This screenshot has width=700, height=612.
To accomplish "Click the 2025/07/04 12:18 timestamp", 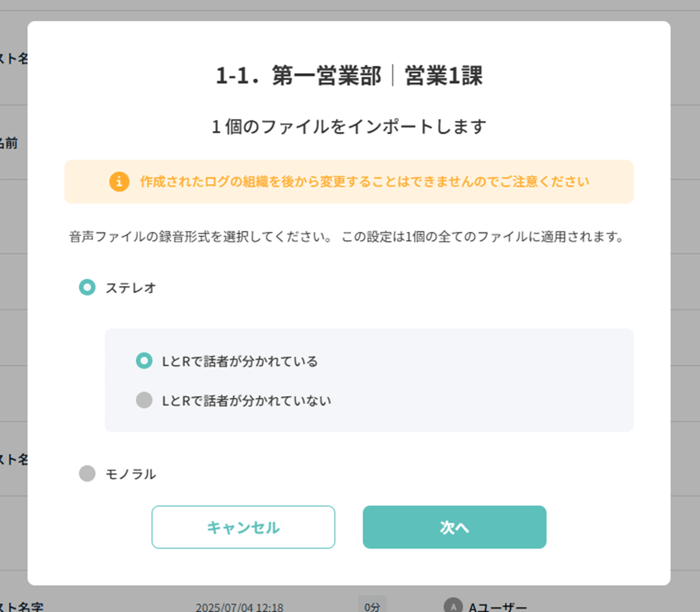I will [x=239, y=607].
